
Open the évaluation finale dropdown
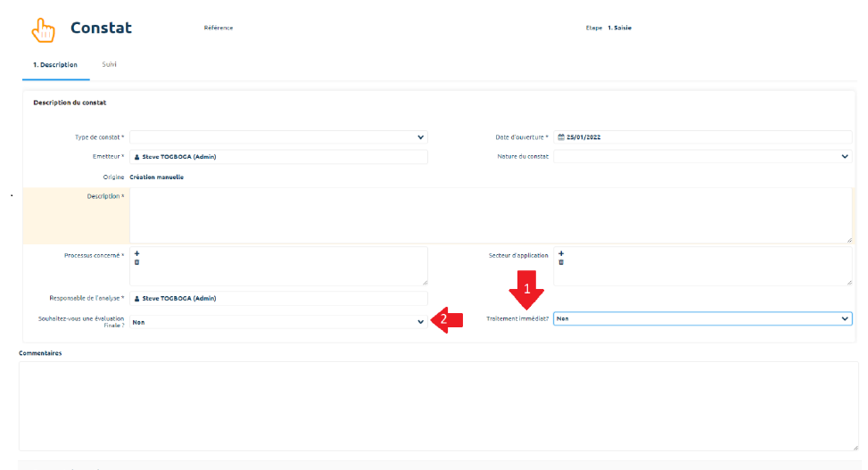pyautogui.click(x=278, y=322)
